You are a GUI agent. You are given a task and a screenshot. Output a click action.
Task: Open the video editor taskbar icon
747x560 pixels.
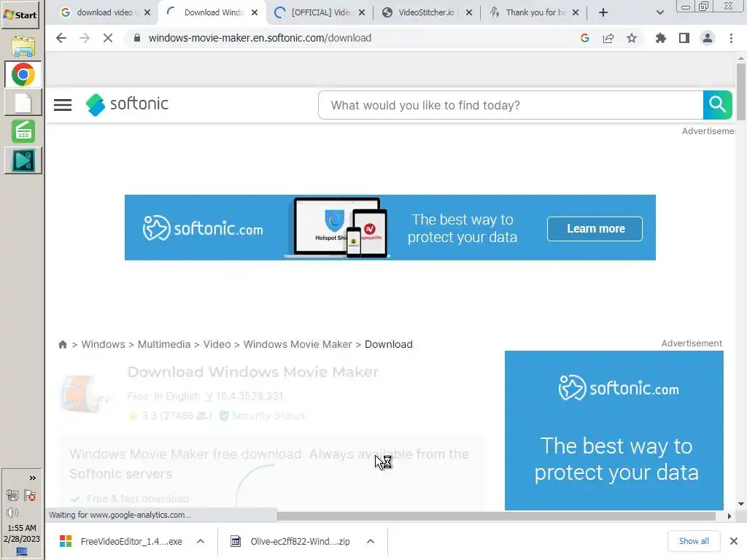pyautogui.click(x=23, y=160)
